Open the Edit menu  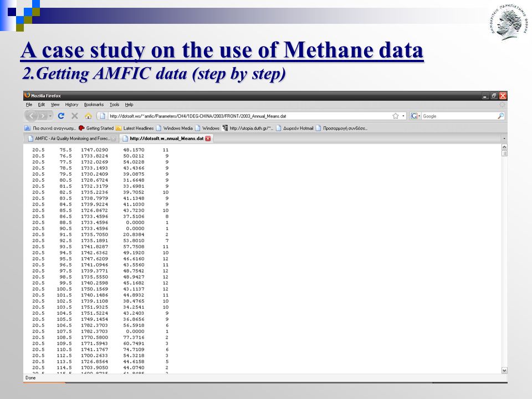pyautogui.click(x=42, y=105)
